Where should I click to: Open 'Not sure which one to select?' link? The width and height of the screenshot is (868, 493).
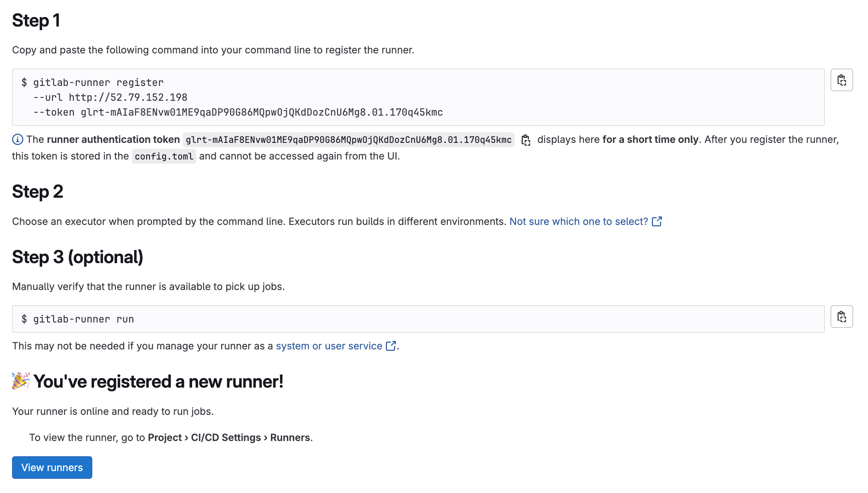(578, 221)
